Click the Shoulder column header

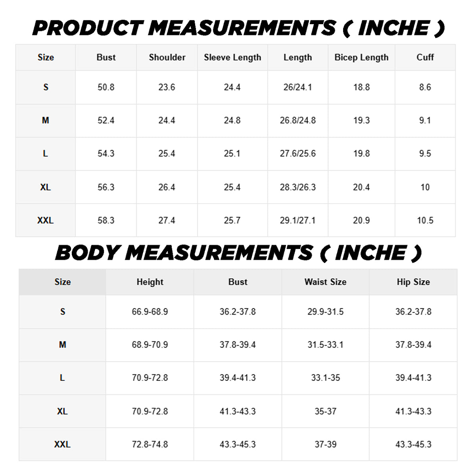pos(167,58)
